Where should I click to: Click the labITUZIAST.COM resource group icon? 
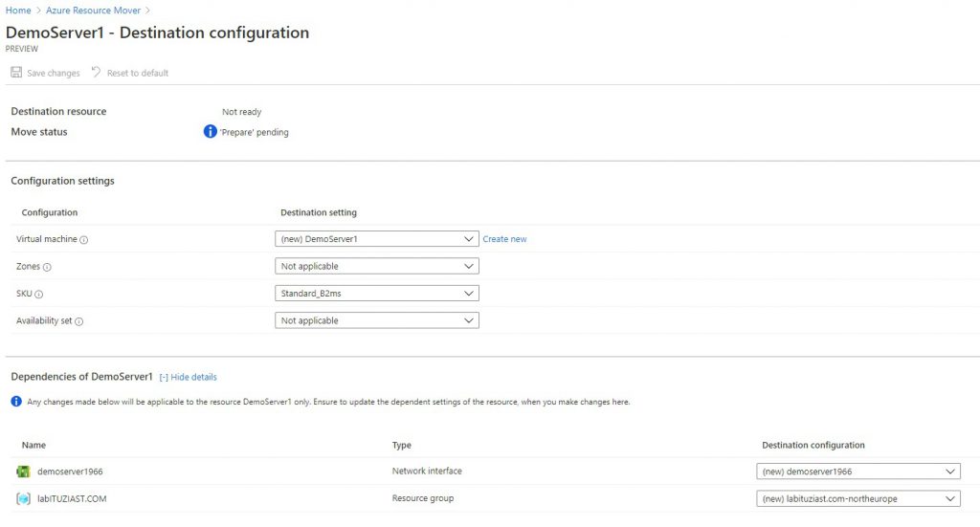(23, 499)
